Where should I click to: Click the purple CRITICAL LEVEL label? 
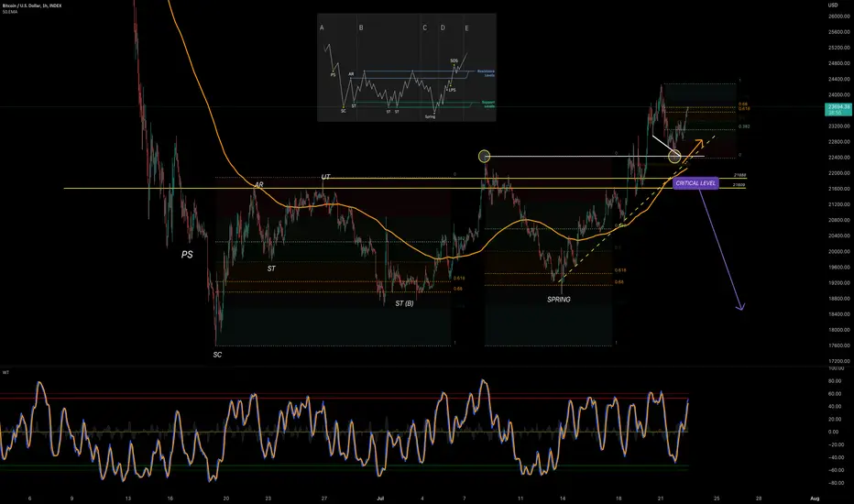coord(695,183)
